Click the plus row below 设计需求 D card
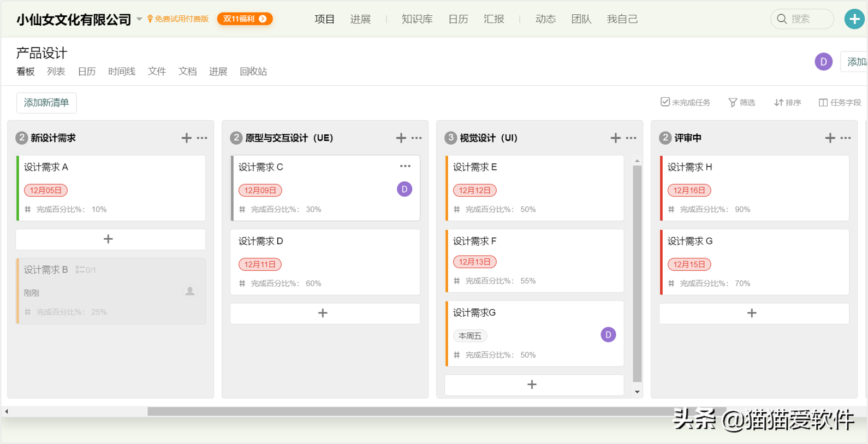 [325, 313]
